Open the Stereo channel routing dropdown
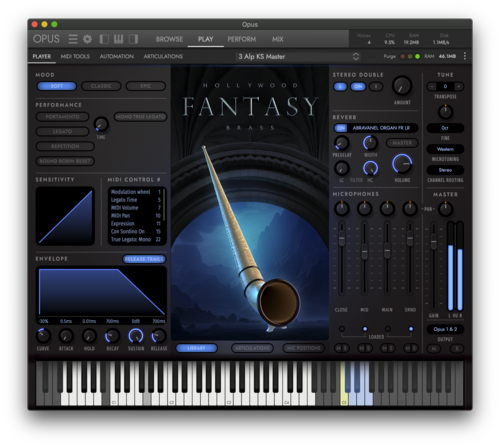This screenshot has height=447, width=500. pyautogui.click(x=445, y=170)
